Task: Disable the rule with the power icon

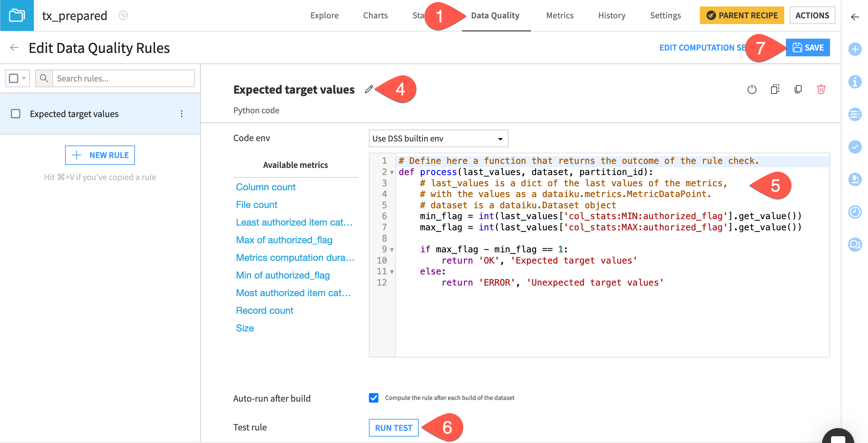Action: click(x=752, y=90)
